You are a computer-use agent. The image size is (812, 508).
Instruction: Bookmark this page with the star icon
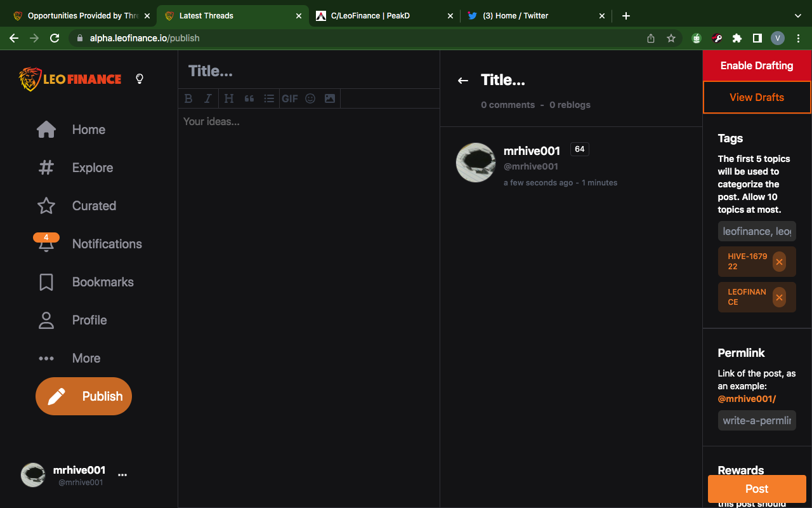671,38
